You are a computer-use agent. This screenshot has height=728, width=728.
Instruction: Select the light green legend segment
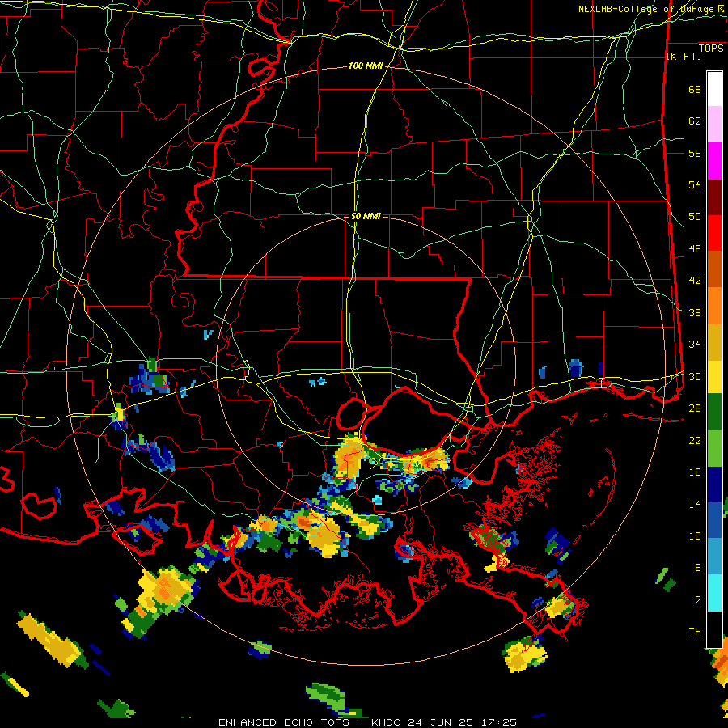tap(714, 448)
